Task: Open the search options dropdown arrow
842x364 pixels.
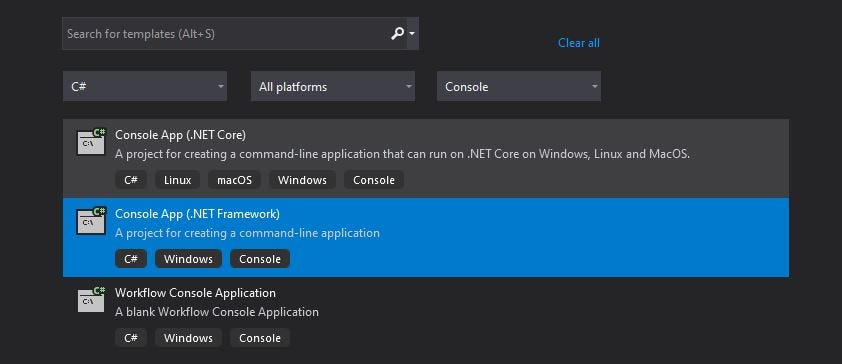Action: [x=412, y=33]
